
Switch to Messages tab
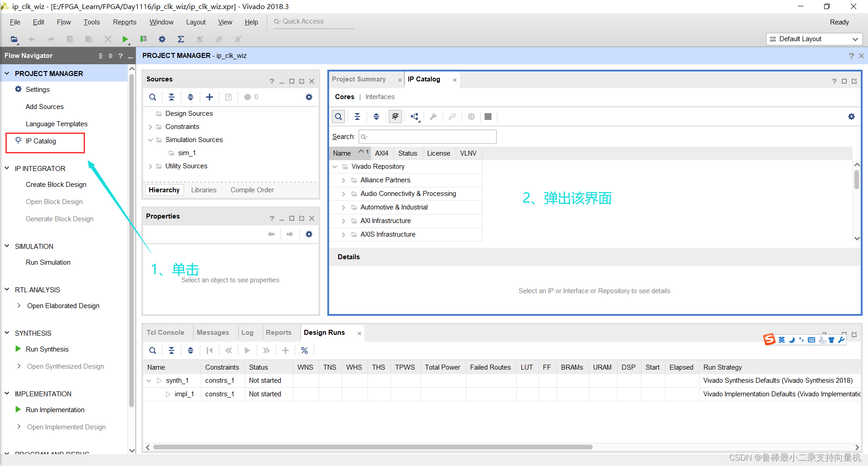click(213, 333)
